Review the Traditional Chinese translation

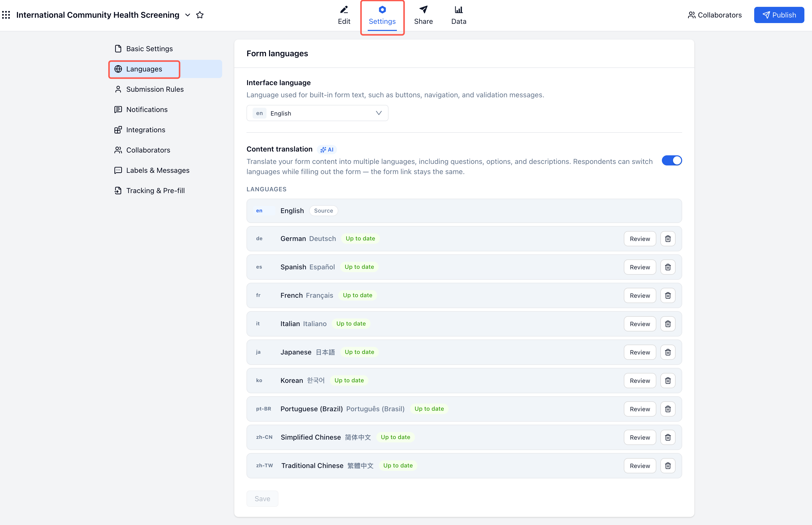640,466
